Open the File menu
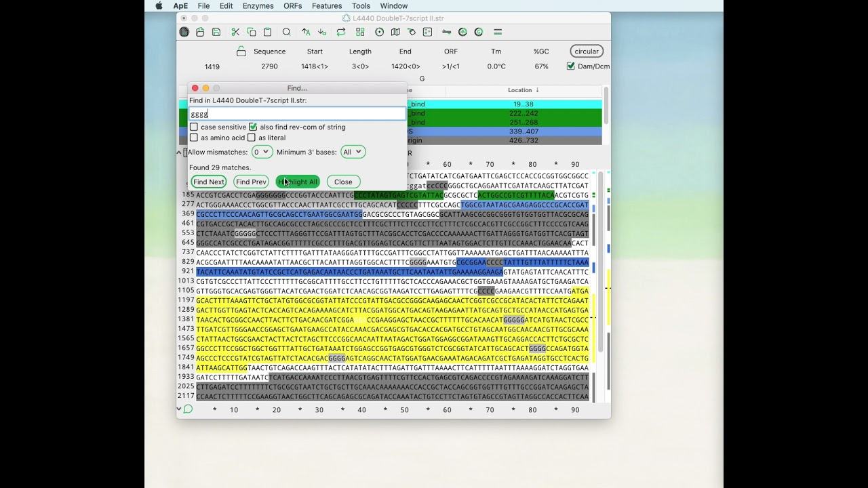Viewport: 868px width, 488px height. click(x=203, y=6)
